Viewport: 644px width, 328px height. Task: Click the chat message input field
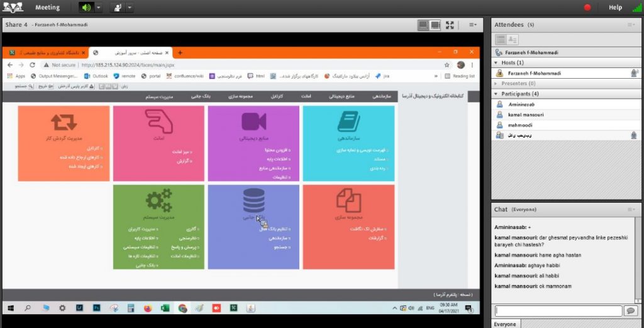558,310
